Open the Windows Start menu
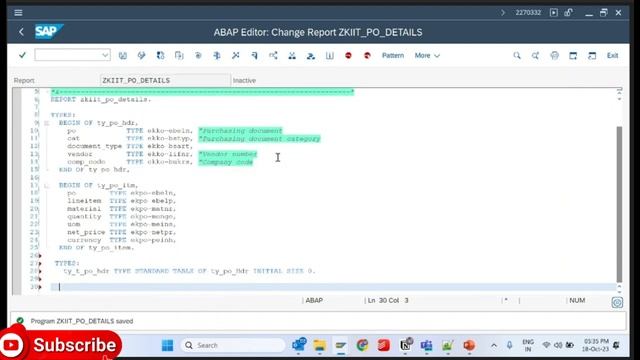The width and height of the screenshot is (640, 360). coord(167,345)
